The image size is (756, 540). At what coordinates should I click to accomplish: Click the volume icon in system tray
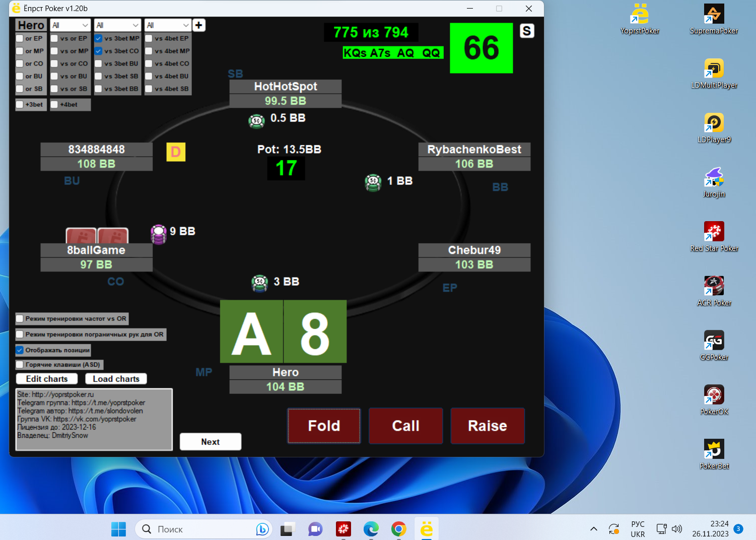(x=677, y=529)
